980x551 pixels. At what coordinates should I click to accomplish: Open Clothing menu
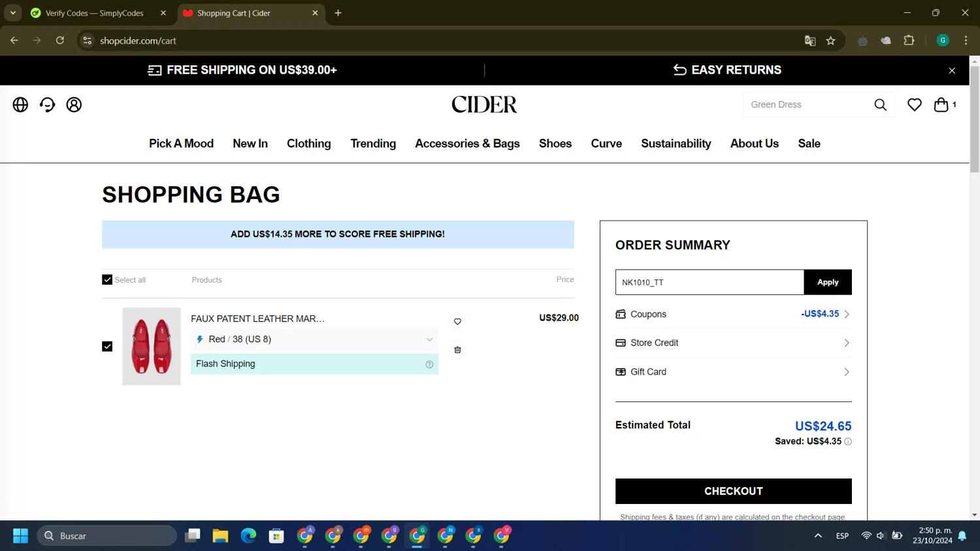309,144
